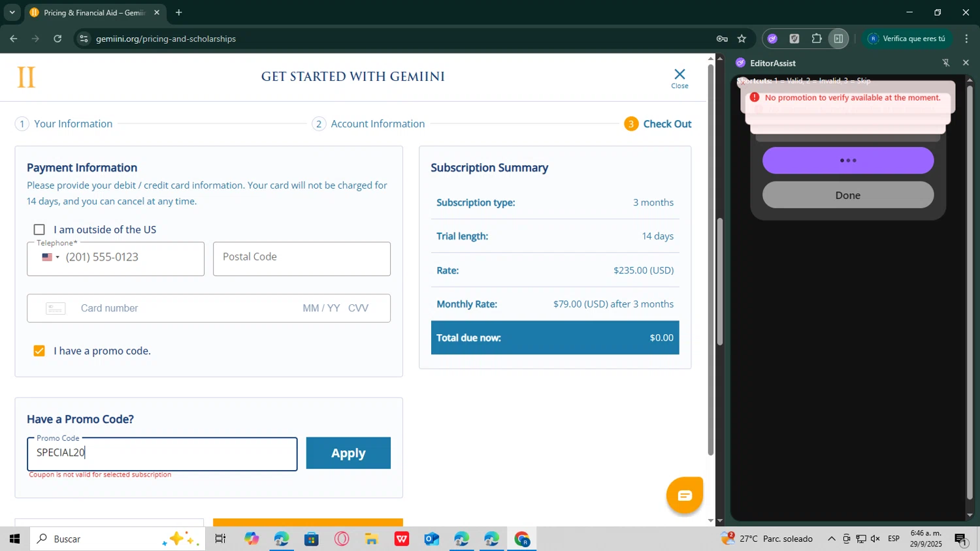Open Chrome menu three dots
980x551 pixels.
point(966,39)
